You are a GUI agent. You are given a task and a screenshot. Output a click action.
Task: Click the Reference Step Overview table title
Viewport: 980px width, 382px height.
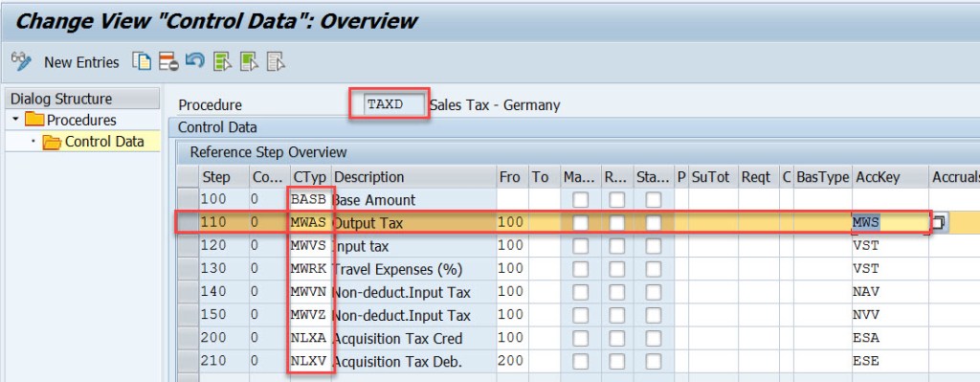pos(268,152)
